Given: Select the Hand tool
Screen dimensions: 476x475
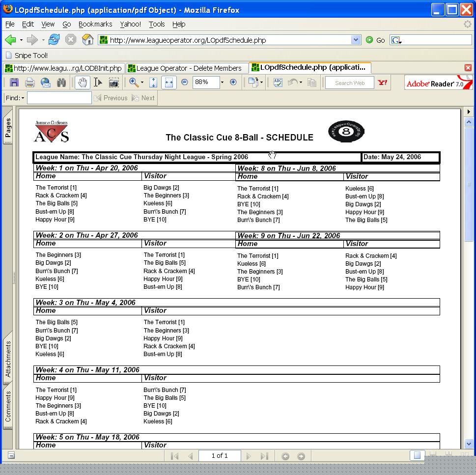Looking at the screenshot, I should pos(82,83).
